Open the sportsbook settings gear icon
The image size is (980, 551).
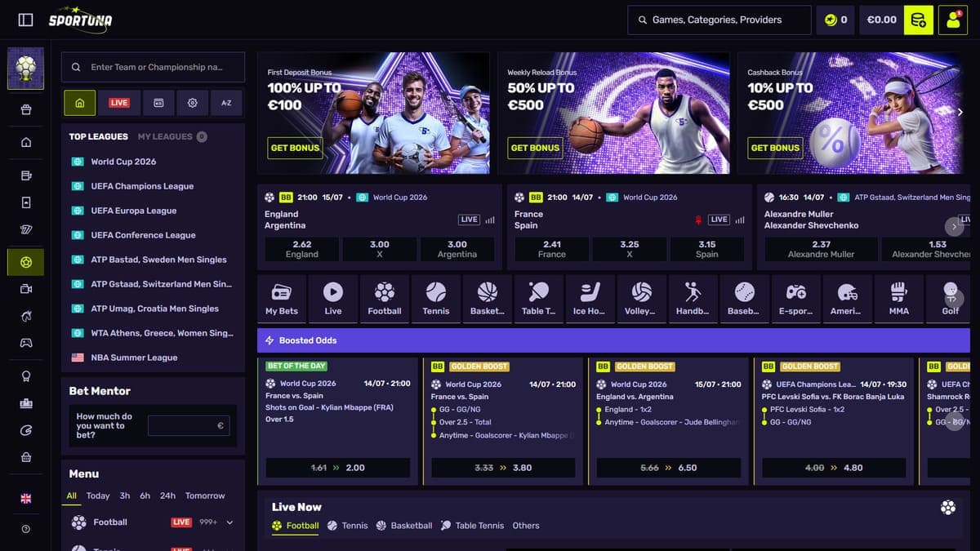coord(193,103)
